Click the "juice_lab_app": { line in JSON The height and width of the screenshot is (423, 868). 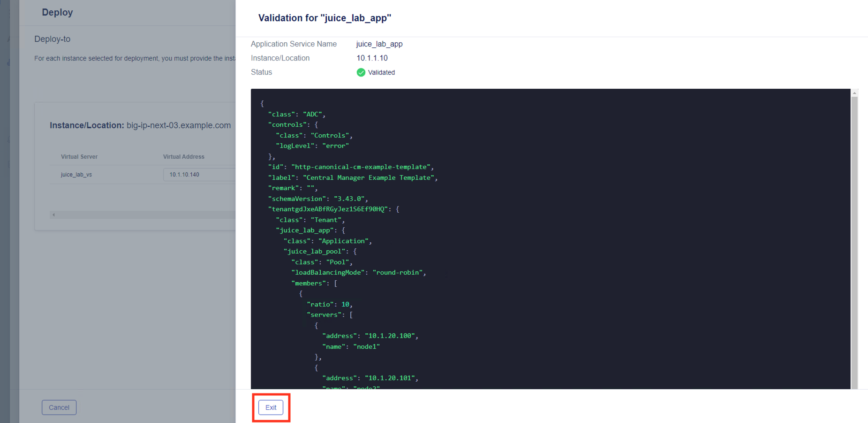310,231
